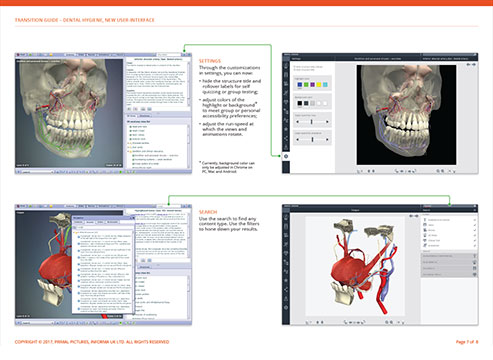This screenshot has height=360, width=493.
Task: Click the forward arrow above the tongue view
Action: pyautogui.click(x=416, y=216)
